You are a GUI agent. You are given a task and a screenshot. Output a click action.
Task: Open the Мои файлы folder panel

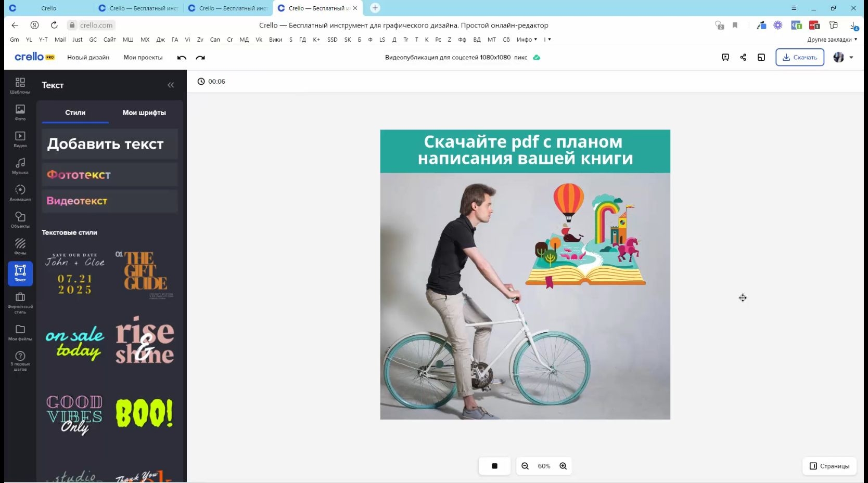tap(20, 333)
